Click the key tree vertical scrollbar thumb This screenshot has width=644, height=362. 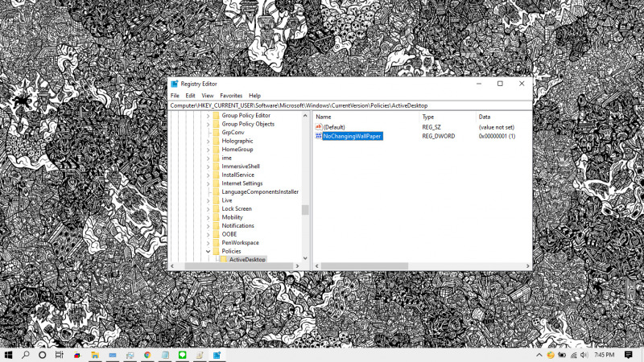[305, 210]
